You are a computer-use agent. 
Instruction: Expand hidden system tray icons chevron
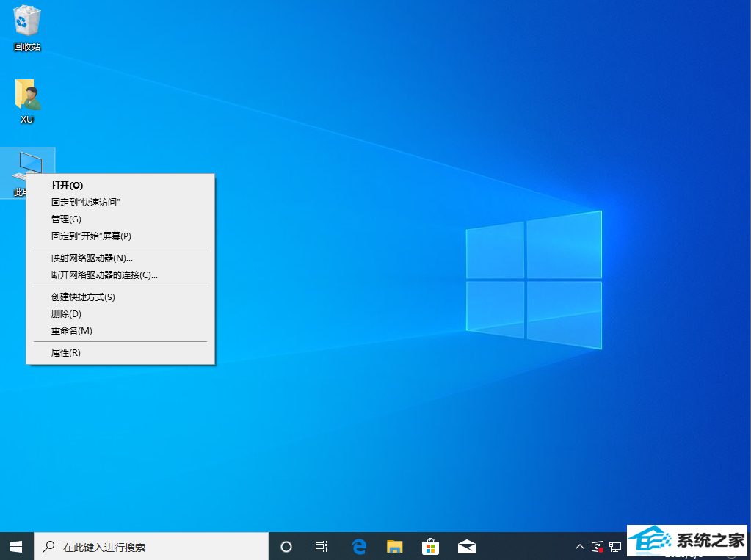pyautogui.click(x=579, y=547)
